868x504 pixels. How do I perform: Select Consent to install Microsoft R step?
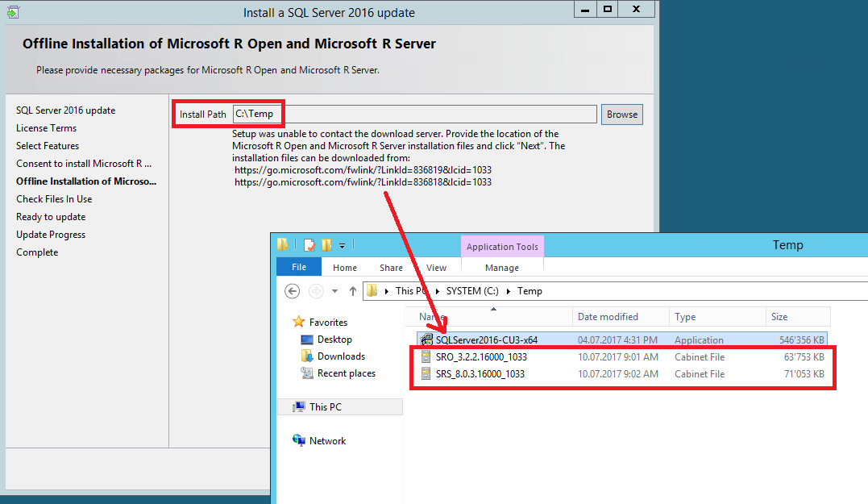pos(84,164)
